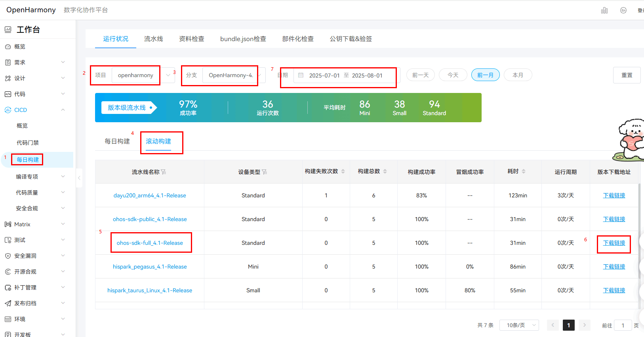Click the 工作台 header icon

8,30
